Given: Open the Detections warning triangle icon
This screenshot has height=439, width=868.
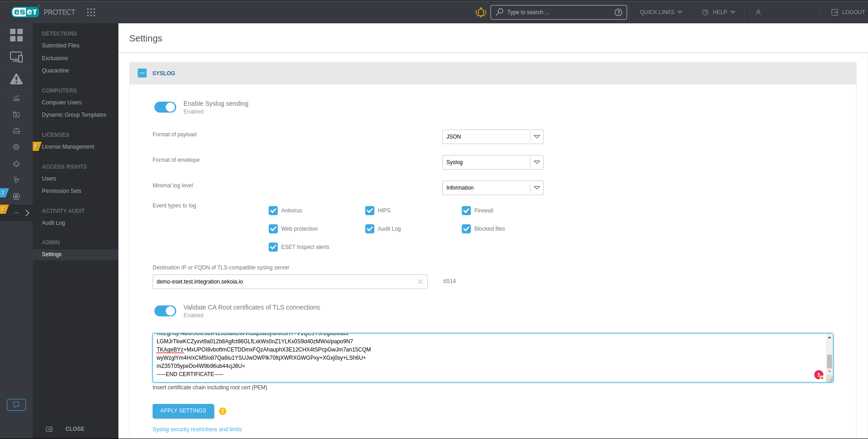Looking at the screenshot, I should (x=16, y=79).
